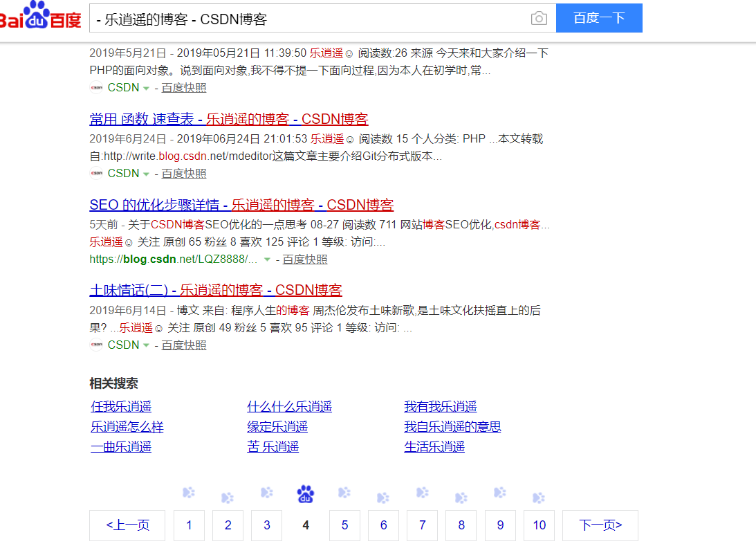The width and height of the screenshot is (756, 555).
Task: Search related term 苦 乐逍遥
Action: 273,447
